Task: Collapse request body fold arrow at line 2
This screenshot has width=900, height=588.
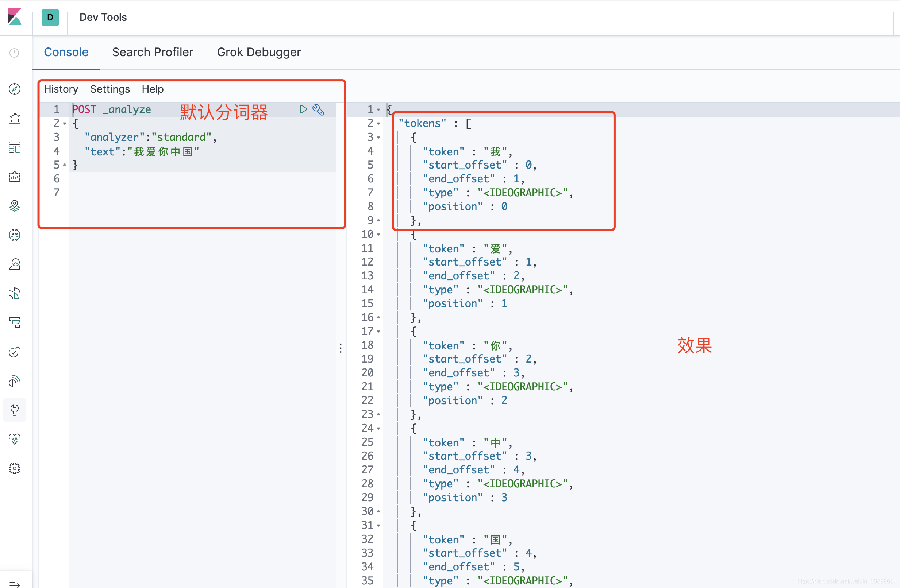Action: [x=65, y=124]
